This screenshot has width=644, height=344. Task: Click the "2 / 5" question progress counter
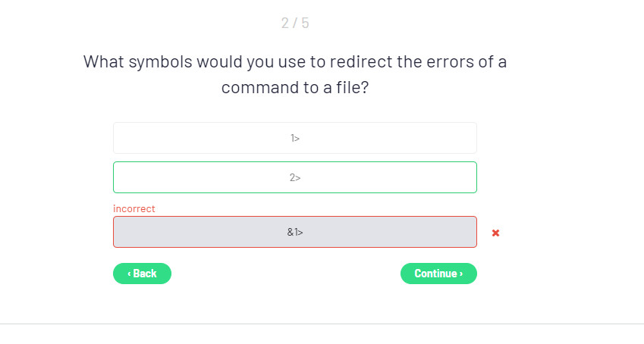295,23
